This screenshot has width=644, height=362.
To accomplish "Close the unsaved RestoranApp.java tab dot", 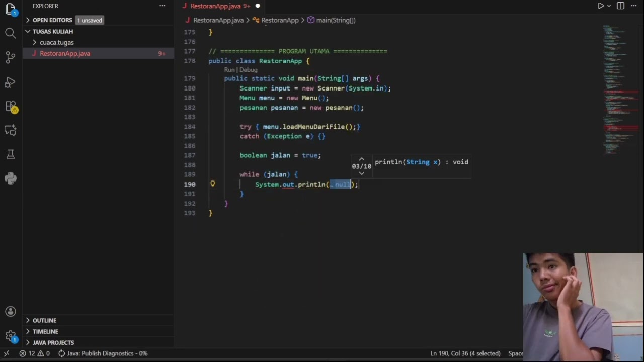I will click(258, 6).
